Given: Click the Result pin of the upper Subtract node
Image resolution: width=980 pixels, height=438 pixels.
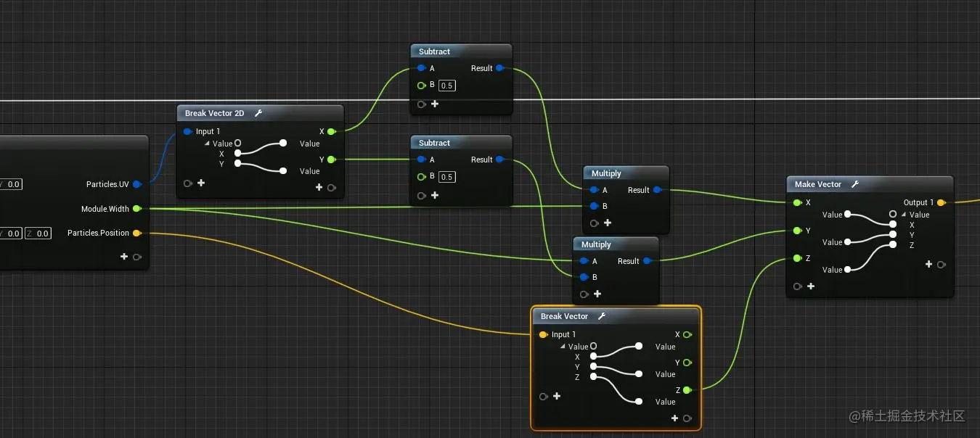Looking at the screenshot, I should [499, 68].
